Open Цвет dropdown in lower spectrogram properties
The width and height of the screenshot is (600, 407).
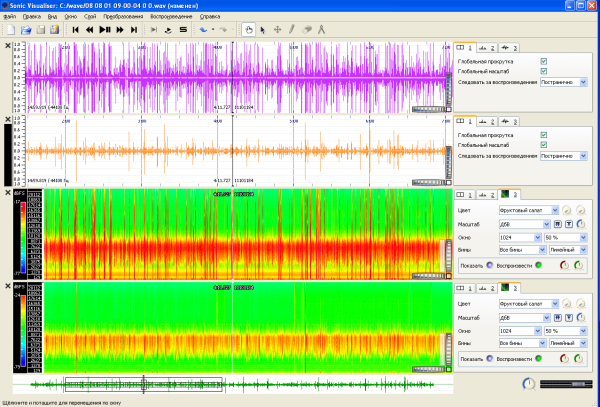[529, 304]
